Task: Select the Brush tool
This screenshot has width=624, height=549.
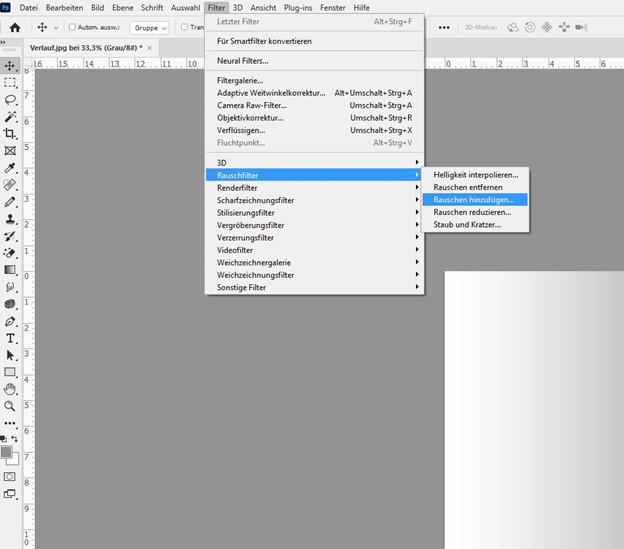Action: coord(10,202)
